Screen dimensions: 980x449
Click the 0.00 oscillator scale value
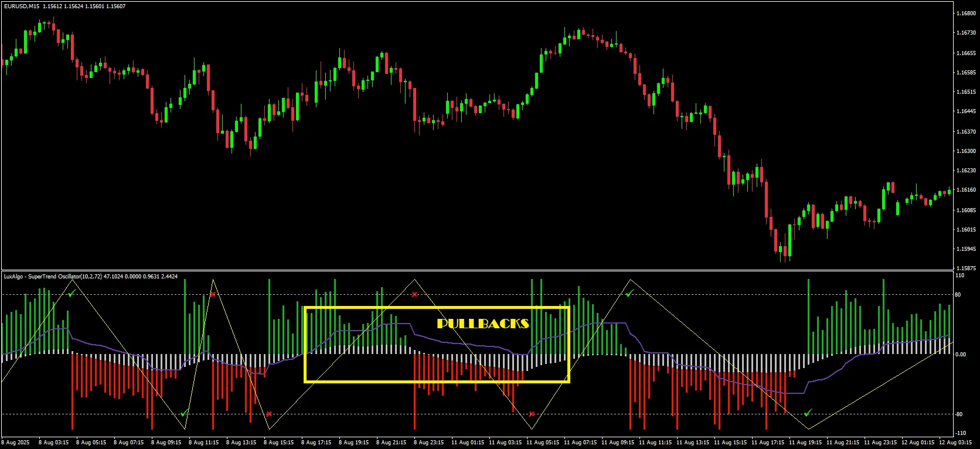pos(961,355)
